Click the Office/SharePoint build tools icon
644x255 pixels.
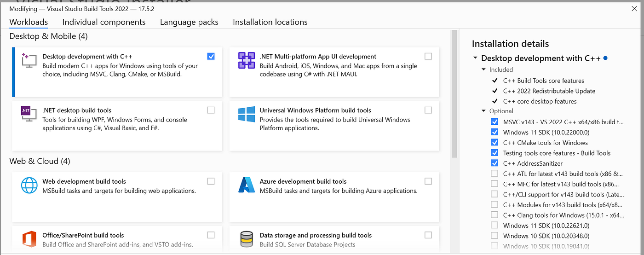(29, 239)
